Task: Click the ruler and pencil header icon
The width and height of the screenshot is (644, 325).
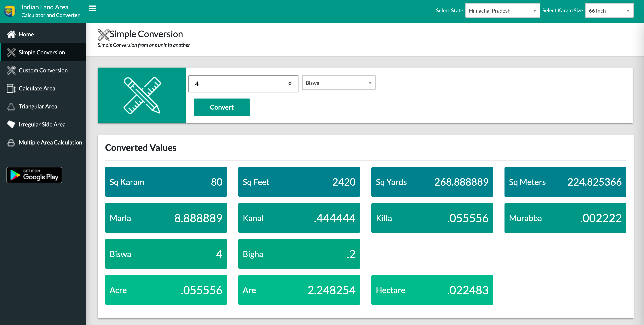Action: [x=103, y=35]
